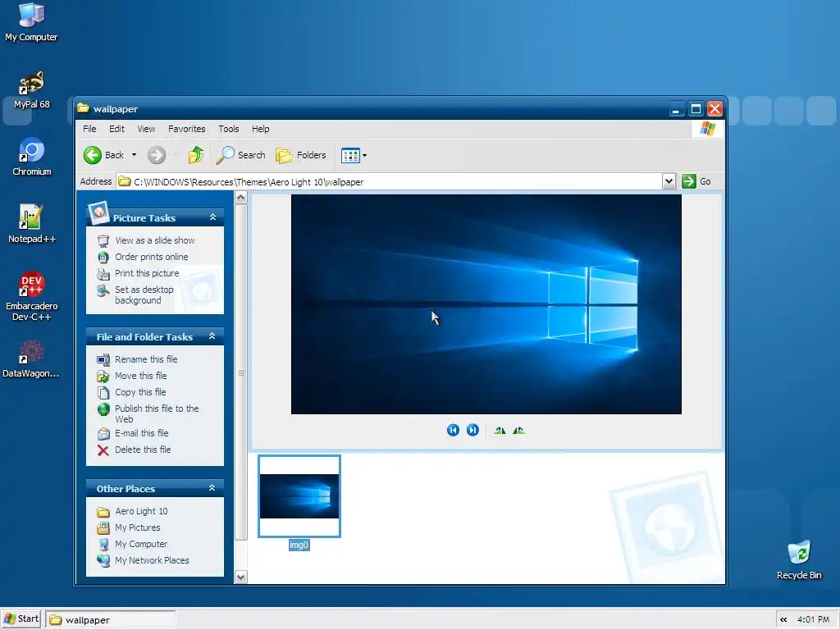Click the address path field
The height and width of the screenshot is (630, 840).
pos(389,181)
